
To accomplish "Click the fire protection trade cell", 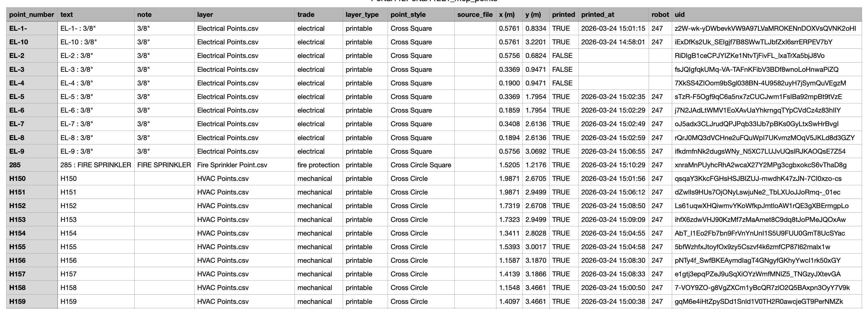I will [x=318, y=165].
